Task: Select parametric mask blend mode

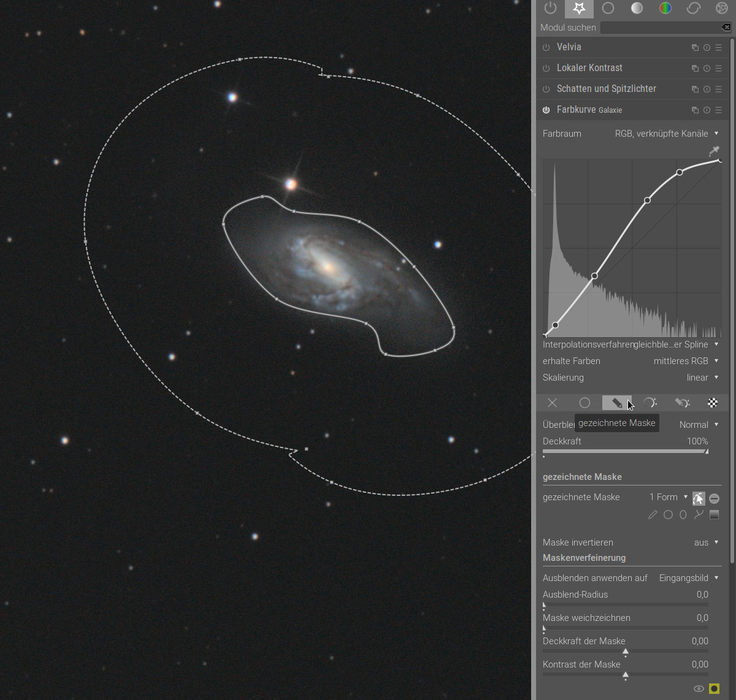Action: [650, 403]
